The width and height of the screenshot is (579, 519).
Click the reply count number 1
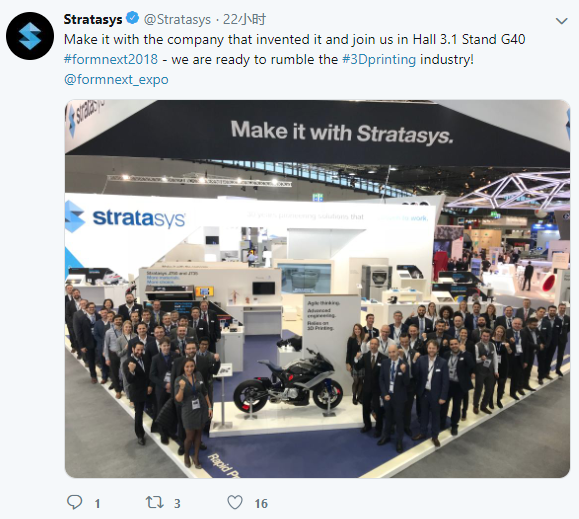tap(97, 503)
